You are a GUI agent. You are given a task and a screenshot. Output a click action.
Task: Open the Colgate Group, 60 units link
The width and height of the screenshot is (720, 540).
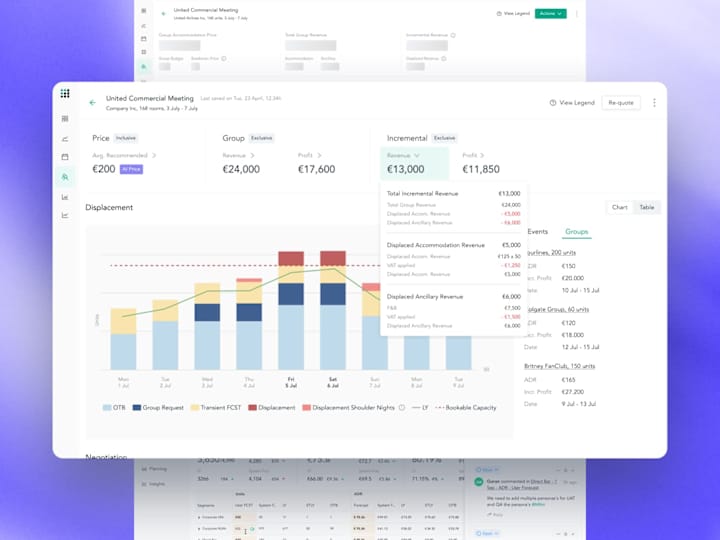(x=556, y=309)
